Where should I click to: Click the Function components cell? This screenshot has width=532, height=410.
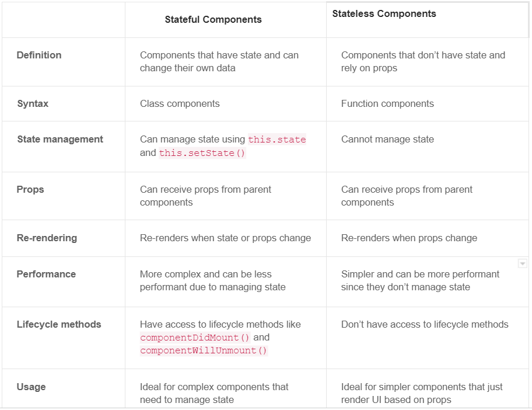tap(387, 103)
